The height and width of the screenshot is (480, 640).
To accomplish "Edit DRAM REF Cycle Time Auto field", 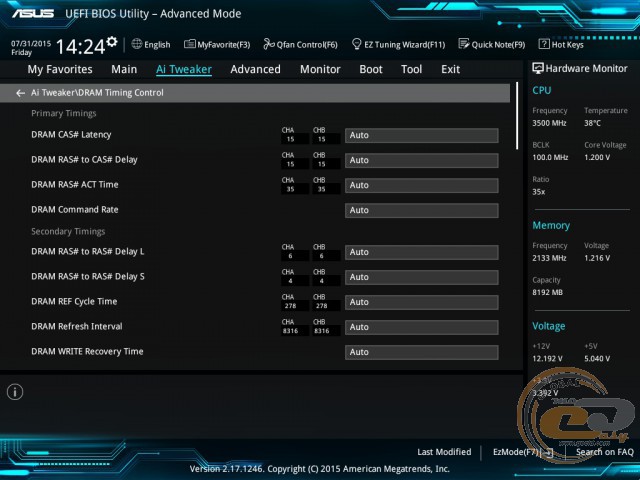I will coord(422,302).
